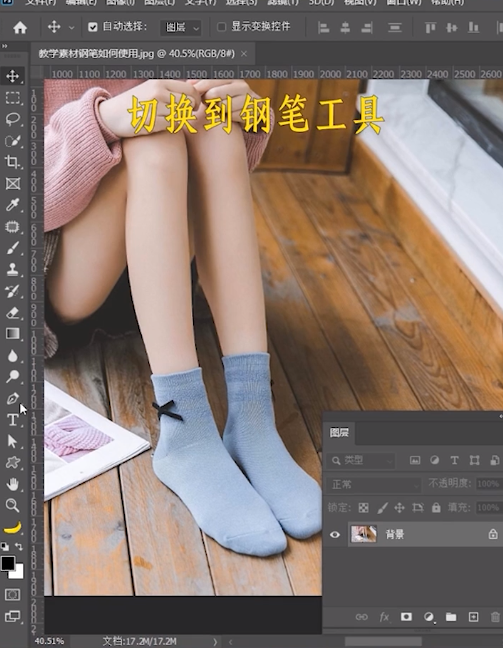Image resolution: width=503 pixels, height=648 pixels.
Task: Click the link layers icon
Action: click(x=362, y=617)
